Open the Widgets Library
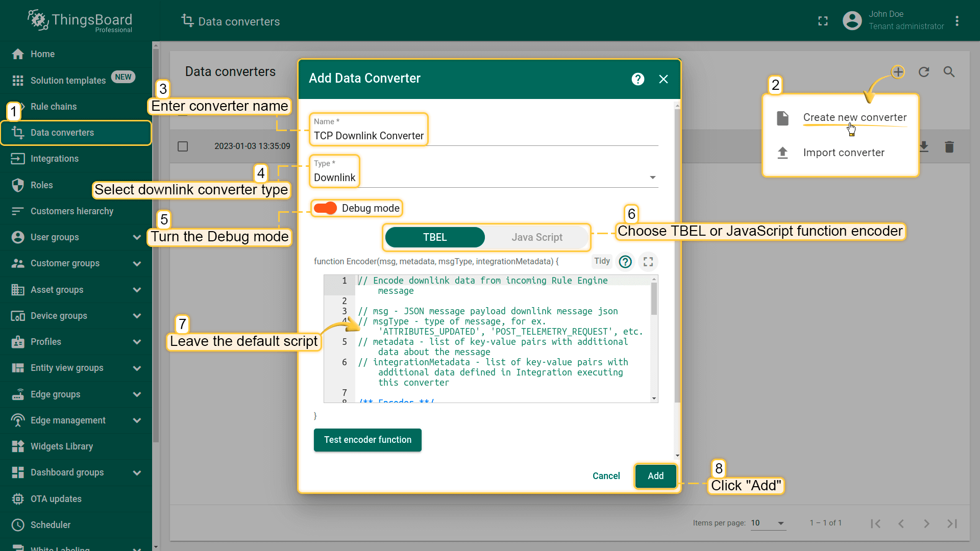Image resolution: width=980 pixels, height=551 pixels. pyautogui.click(x=76, y=446)
